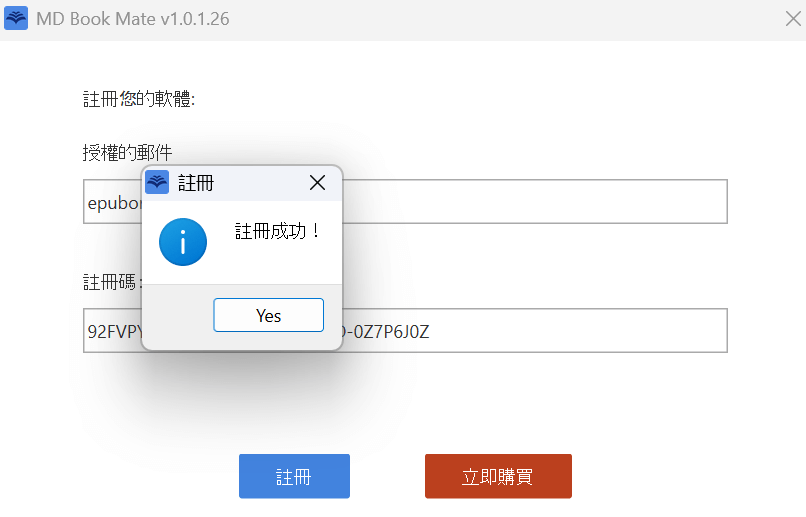This screenshot has height=517, width=806.
Task: Click the MD Book Mate title bar icon
Action: [x=16, y=19]
